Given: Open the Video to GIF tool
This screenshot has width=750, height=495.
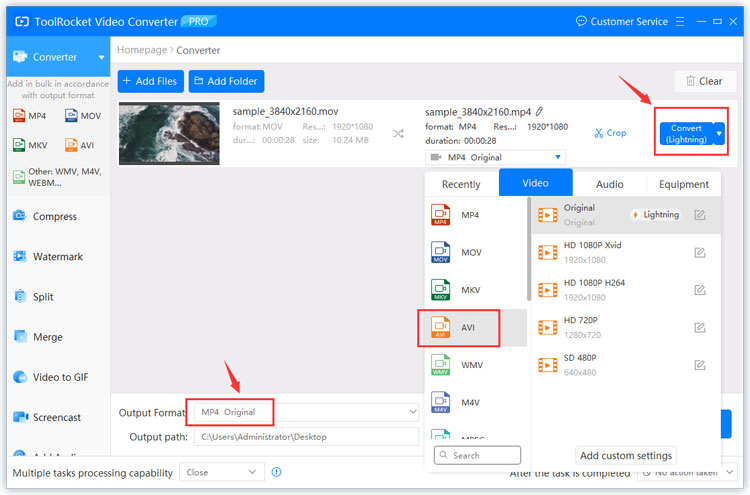Looking at the screenshot, I should click(51, 377).
